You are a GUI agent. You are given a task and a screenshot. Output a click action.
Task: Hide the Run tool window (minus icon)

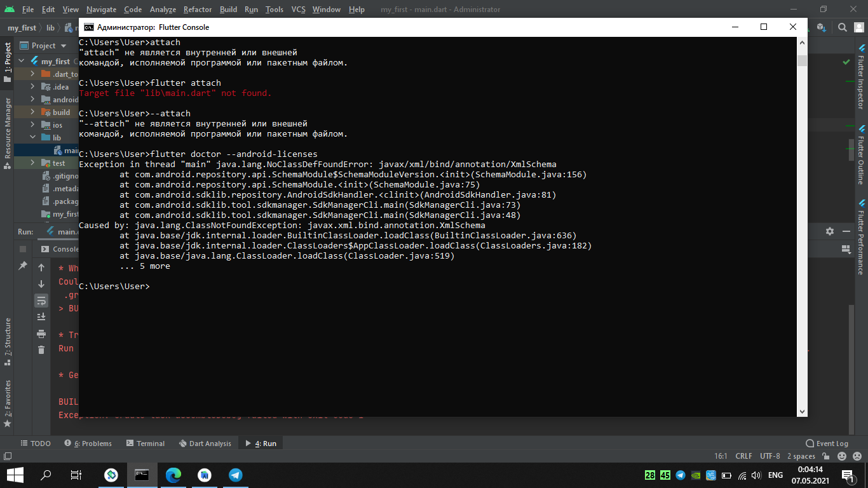[x=846, y=232]
